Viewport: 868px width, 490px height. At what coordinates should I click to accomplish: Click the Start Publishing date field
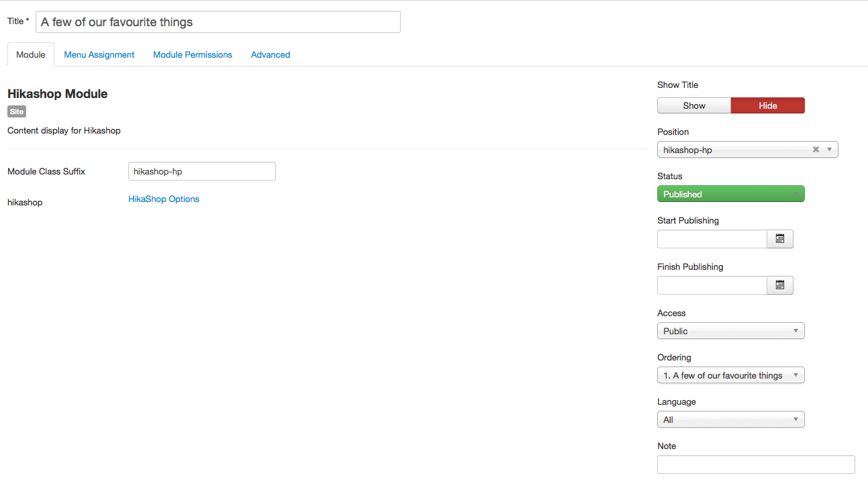[x=712, y=239]
